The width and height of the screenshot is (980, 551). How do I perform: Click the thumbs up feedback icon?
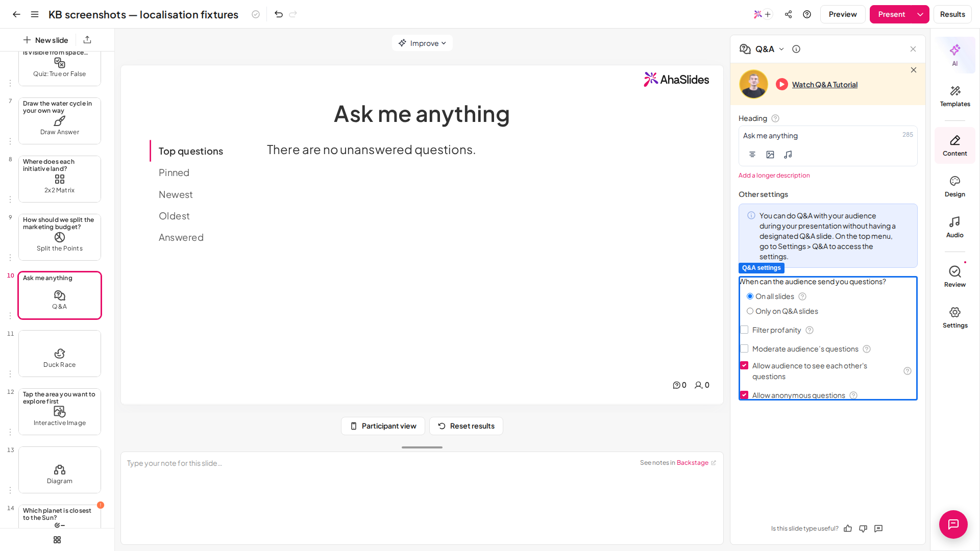click(848, 529)
